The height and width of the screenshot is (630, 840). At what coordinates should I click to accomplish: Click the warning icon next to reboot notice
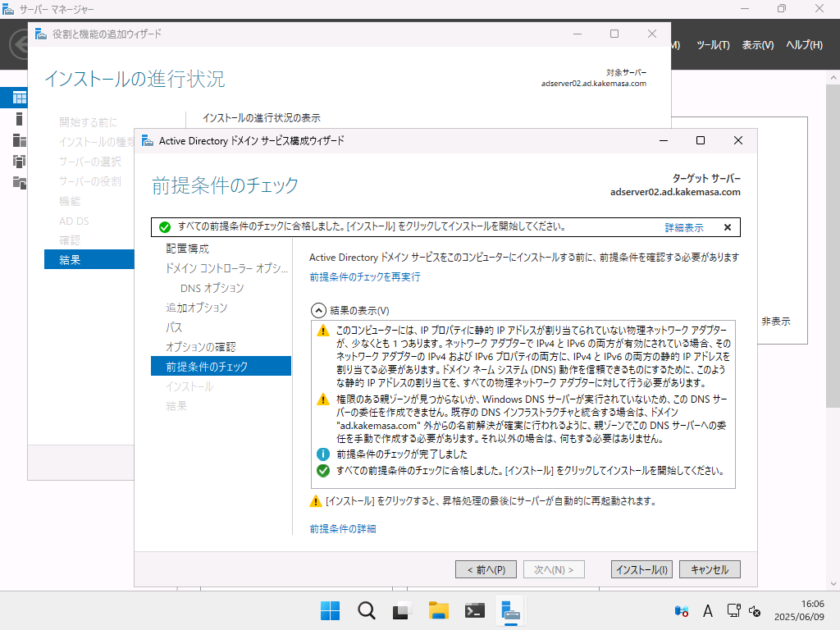316,501
